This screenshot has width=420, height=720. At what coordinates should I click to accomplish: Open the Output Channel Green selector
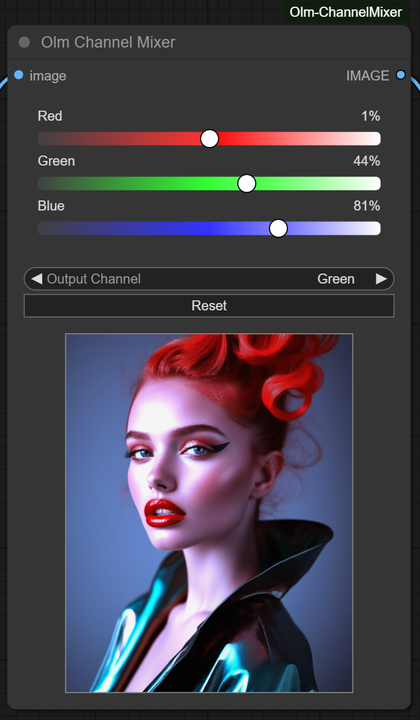[x=209, y=279]
